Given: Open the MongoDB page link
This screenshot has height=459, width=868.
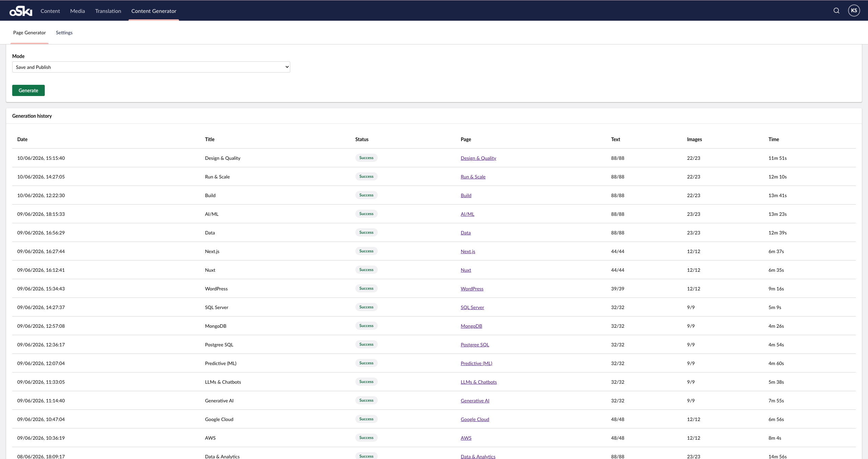Looking at the screenshot, I should [471, 326].
